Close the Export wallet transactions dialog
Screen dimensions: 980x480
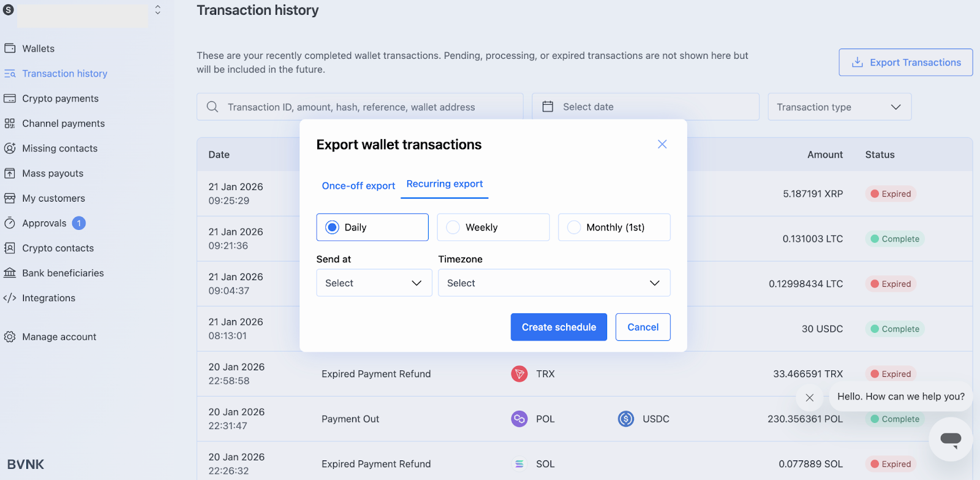click(662, 144)
